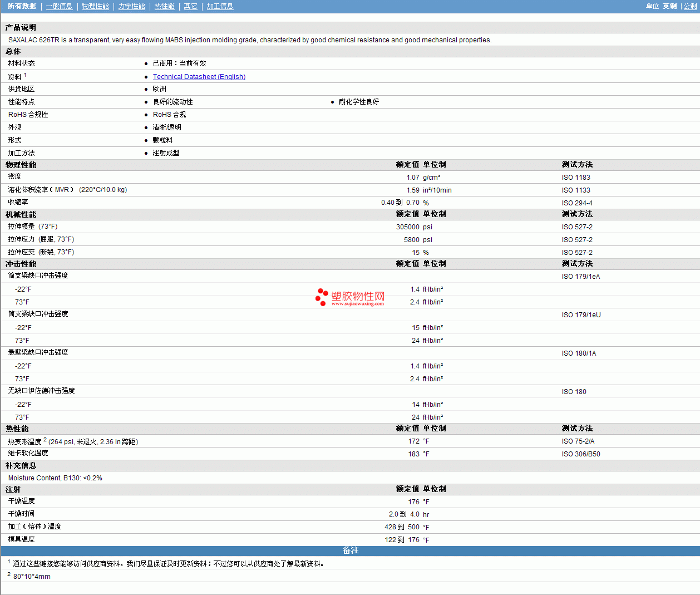Click heat deflection value 172
This screenshot has width=700, height=595.
(414, 441)
